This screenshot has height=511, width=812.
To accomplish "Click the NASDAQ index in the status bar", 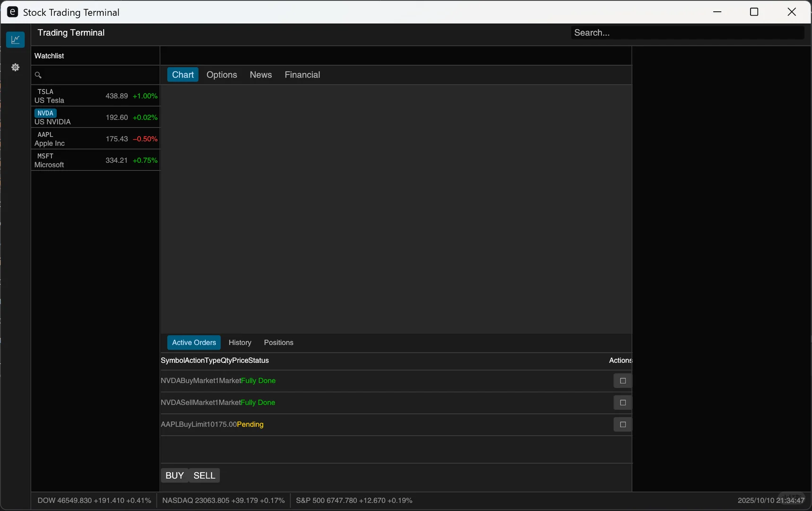I will 223,501.
